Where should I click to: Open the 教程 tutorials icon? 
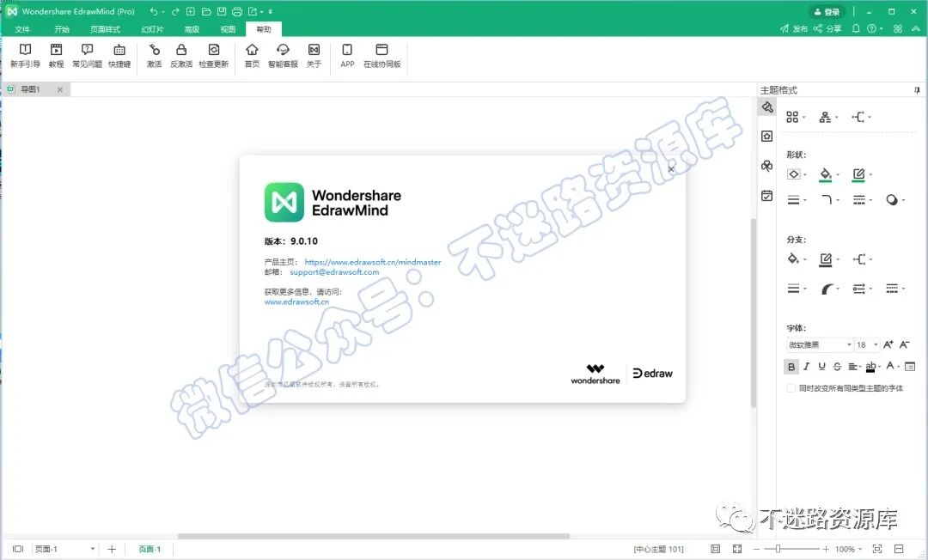(x=56, y=56)
